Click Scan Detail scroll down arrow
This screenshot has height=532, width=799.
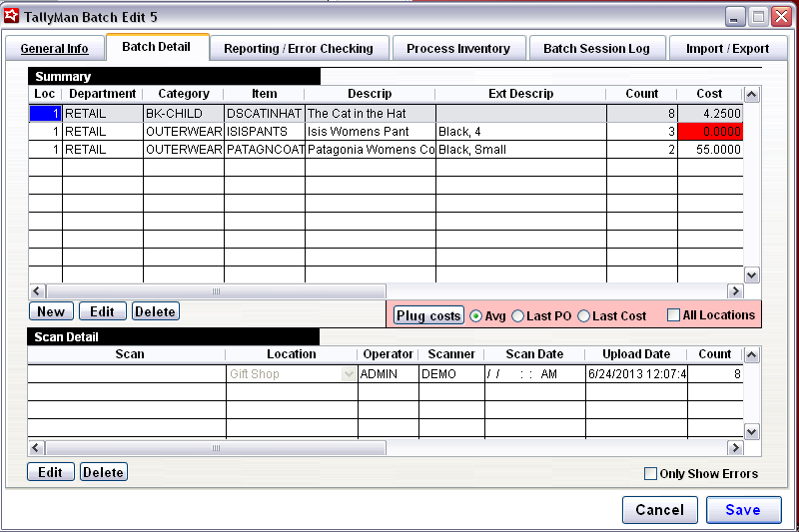click(752, 432)
